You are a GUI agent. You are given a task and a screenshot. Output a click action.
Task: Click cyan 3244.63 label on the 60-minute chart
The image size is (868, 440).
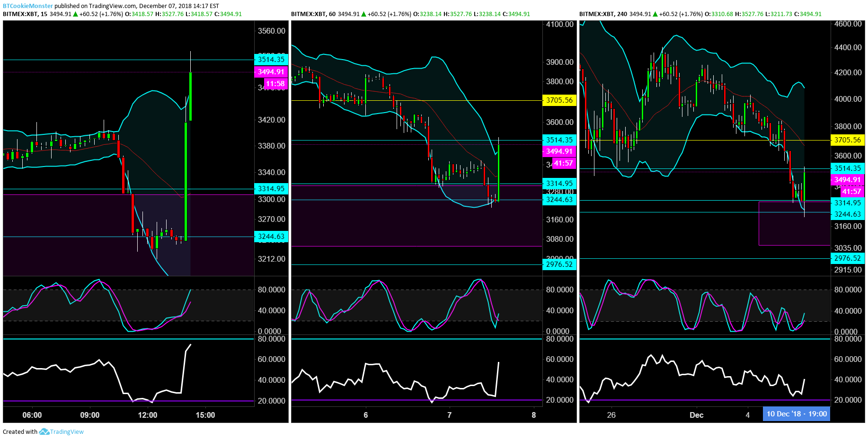coord(559,200)
